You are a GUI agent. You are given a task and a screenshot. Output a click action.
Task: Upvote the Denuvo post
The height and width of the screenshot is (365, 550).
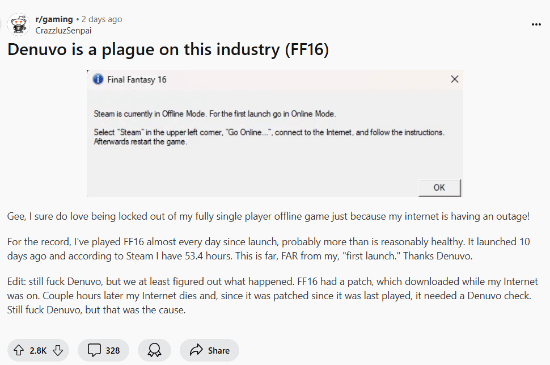19,350
